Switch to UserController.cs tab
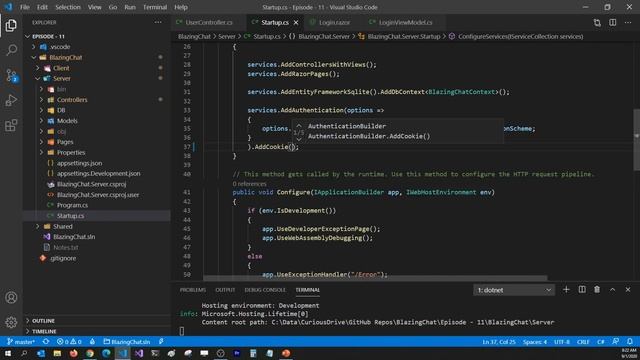This screenshot has height=360, width=640. coord(209,22)
